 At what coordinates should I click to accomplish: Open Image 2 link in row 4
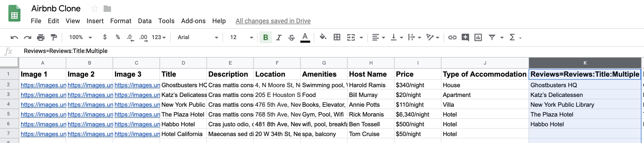tap(90, 105)
